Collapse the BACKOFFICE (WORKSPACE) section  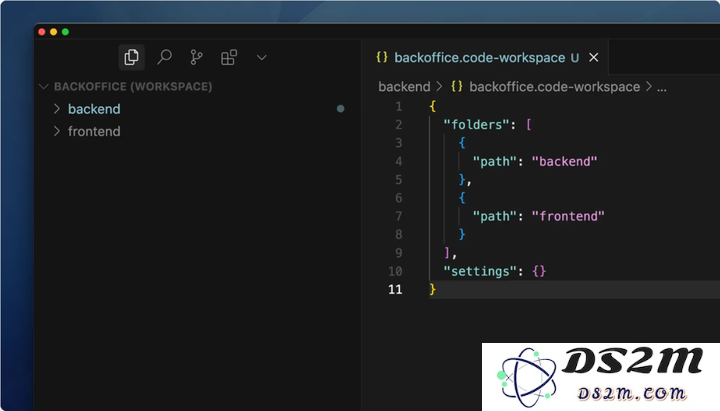[x=44, y=87]
